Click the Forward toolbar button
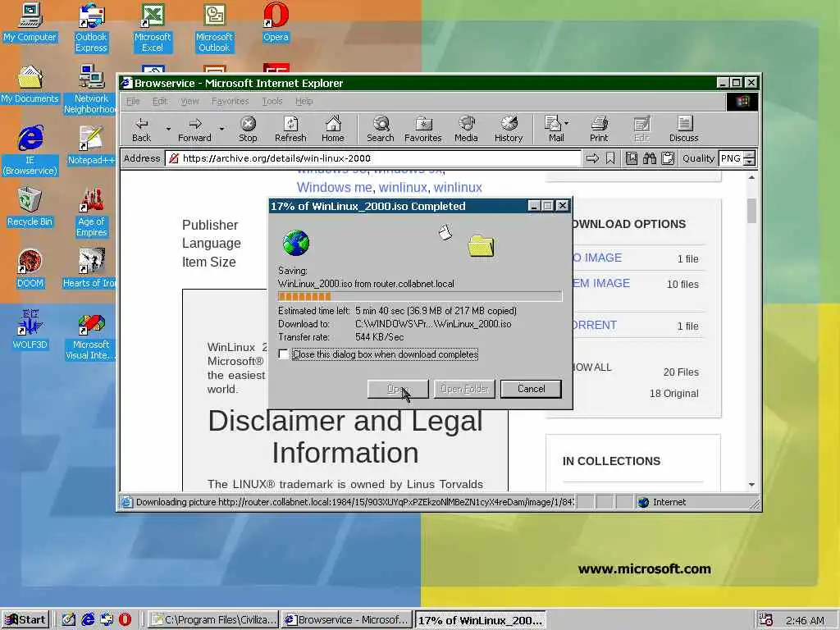Viewport: 840px width, 630px height. [x=194, y=129]
